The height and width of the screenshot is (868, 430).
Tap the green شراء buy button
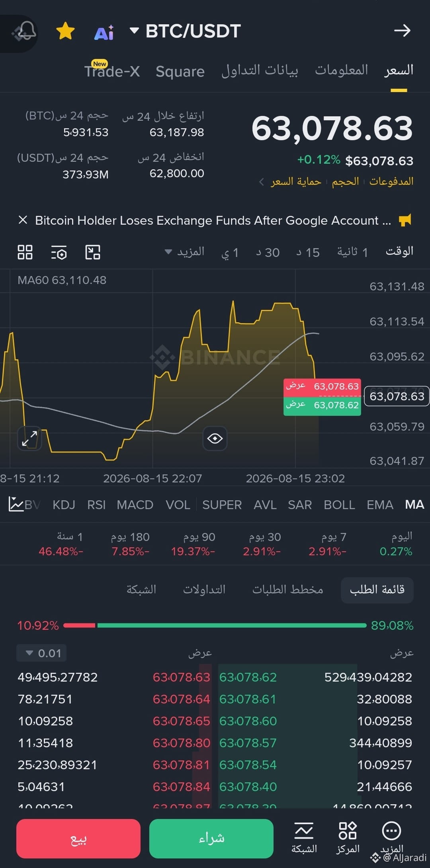click(211, 839)
